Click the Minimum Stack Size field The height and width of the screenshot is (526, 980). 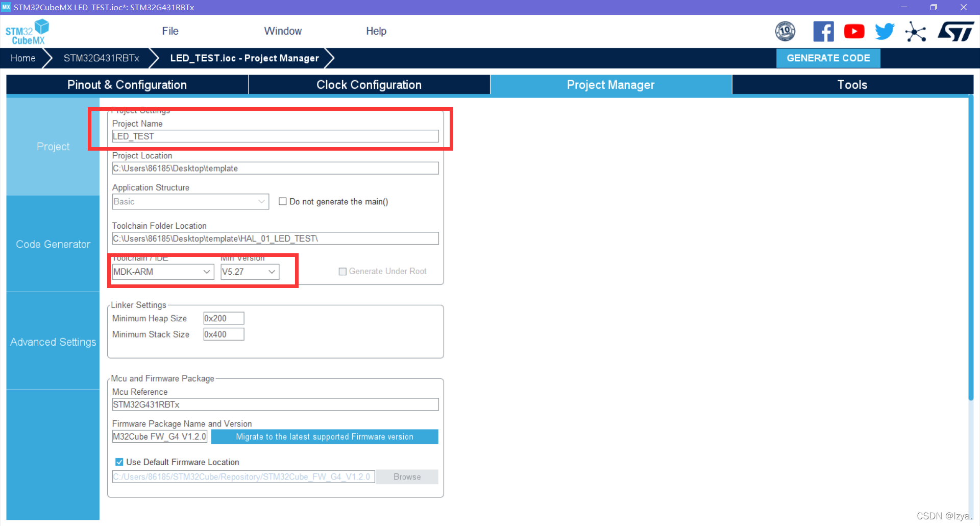coord(224,334)
